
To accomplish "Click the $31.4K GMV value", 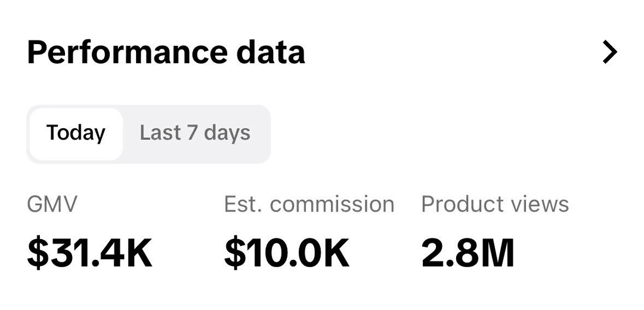I will pyautogui.click(x=90, y=252).
